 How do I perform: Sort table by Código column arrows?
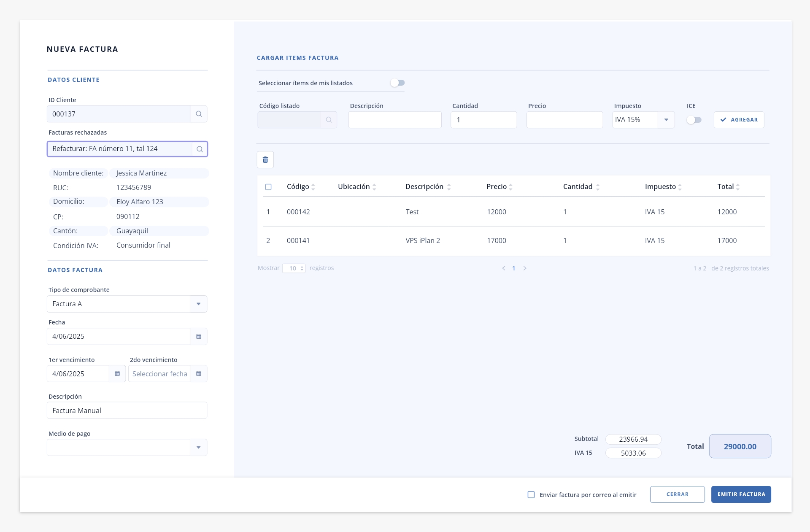coord(313,187)
